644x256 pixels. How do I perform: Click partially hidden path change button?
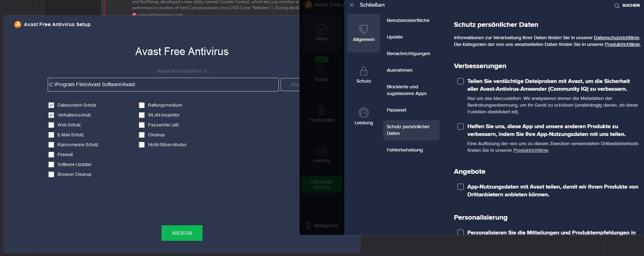[x=290, y=85]
